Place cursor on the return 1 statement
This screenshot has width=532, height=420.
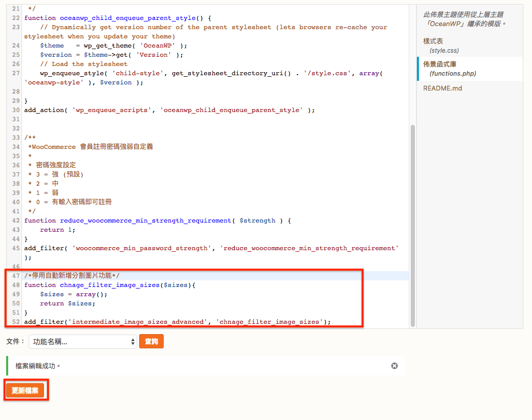click(52, 230)
